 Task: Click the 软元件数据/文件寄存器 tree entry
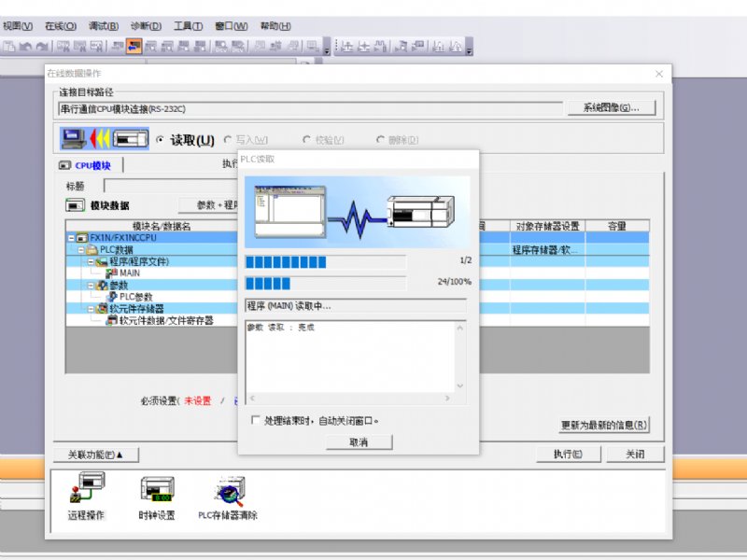tap(165, 320)
